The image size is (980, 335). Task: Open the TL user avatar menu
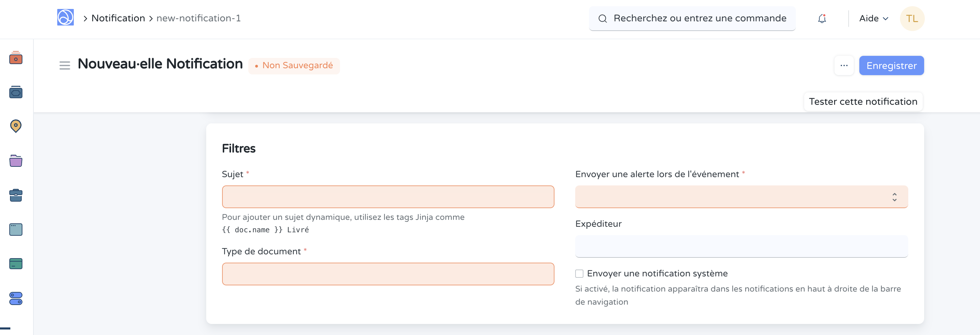click(912, 18)
